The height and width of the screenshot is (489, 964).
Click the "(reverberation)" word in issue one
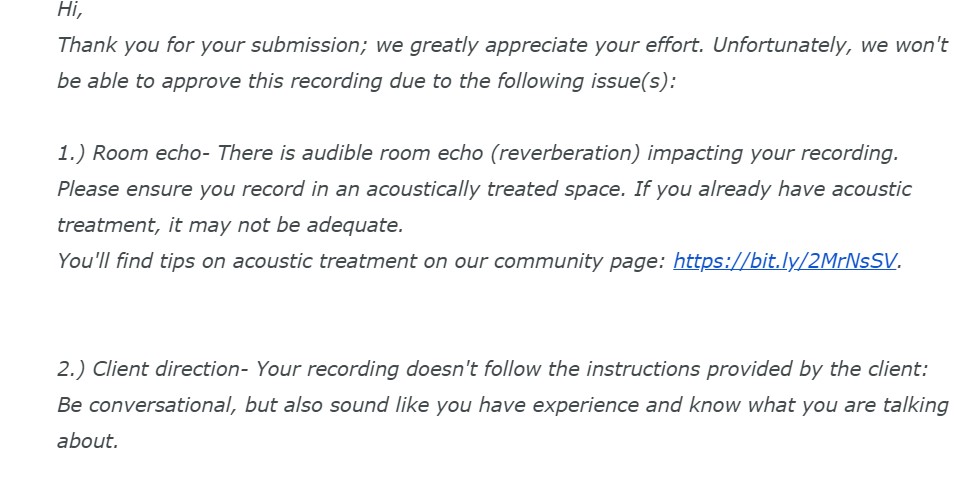572,153
